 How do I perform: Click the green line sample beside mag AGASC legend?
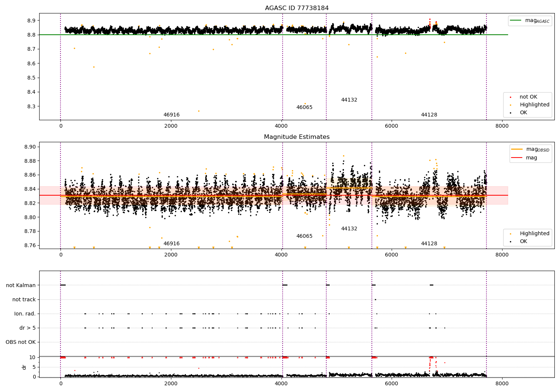pos(516,21)
